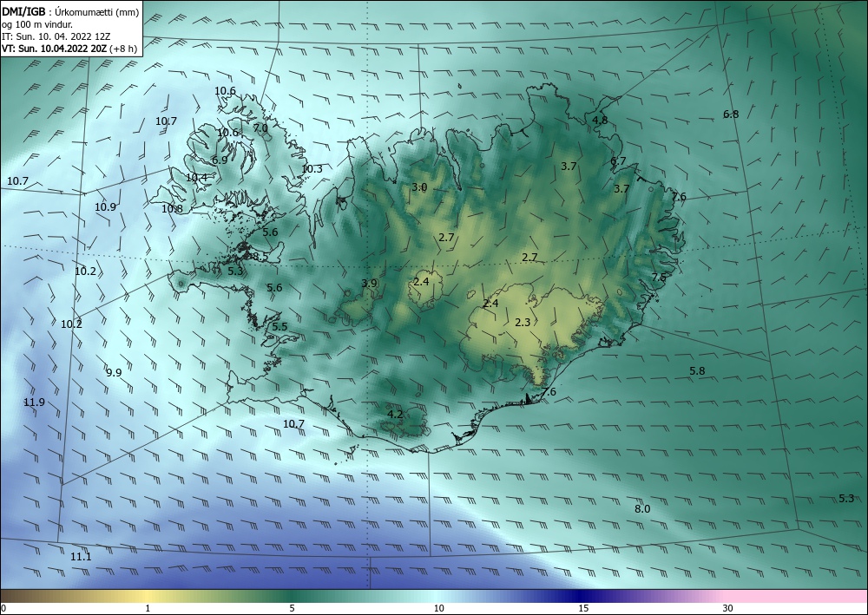
Task: Click the 10.8 precipitation value
Action: pyautogui.click(x=172, y=208)
